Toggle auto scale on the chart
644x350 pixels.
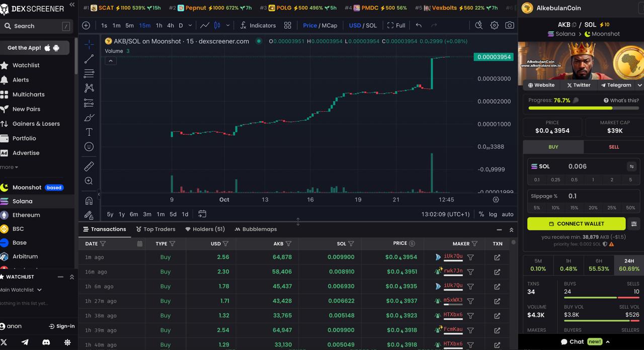(x=508, y=214)
